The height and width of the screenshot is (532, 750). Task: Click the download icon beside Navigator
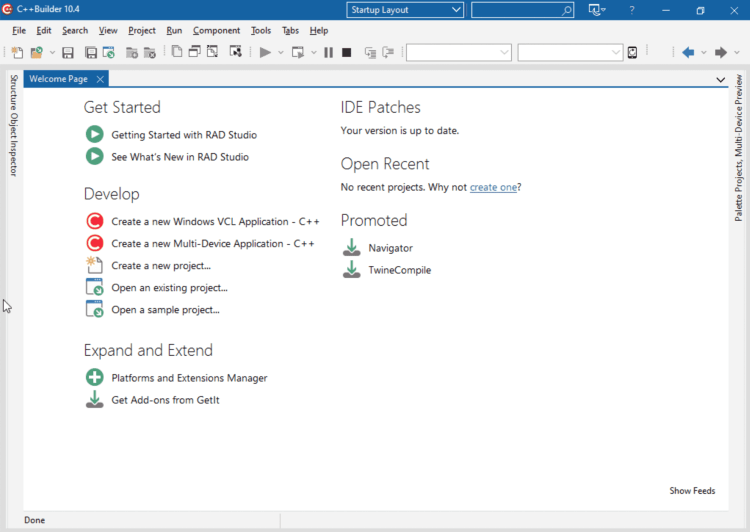pyautogui.click(x=352, y=247)
